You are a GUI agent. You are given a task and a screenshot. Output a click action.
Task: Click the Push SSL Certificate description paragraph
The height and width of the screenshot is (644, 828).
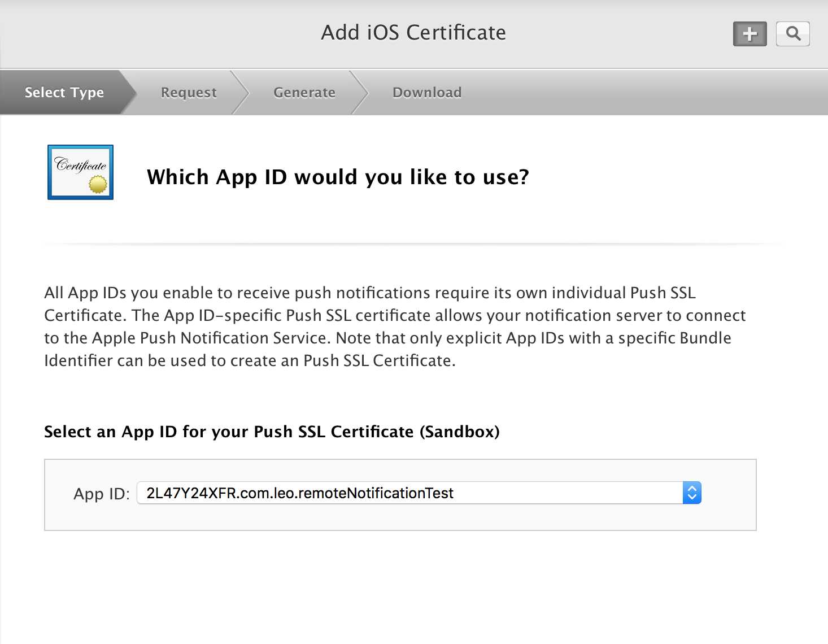click(395, 327)
